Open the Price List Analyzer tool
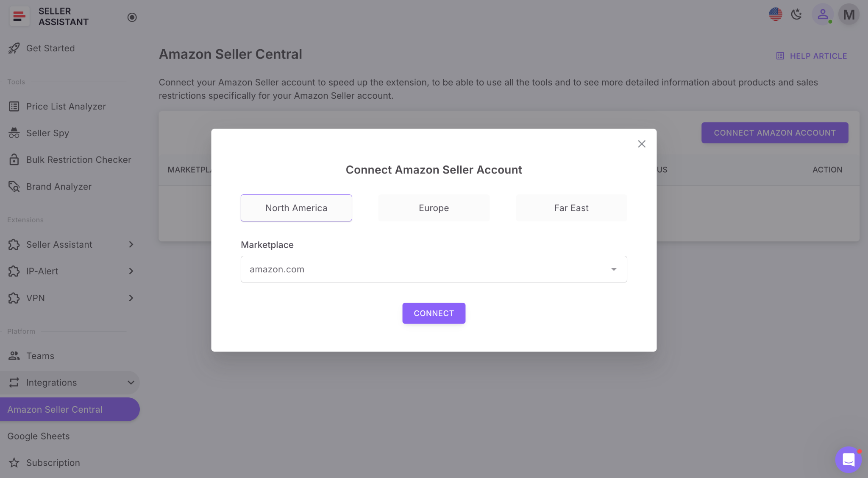868x478 pixels. point(66,106)
